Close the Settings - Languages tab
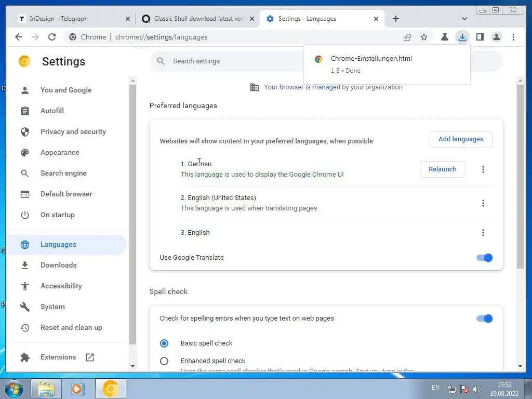The height and width of the screenshot is (399, 532). point(376,19)
